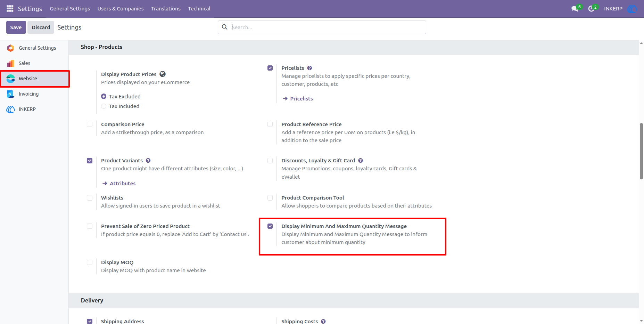The image size is (644, 324).
Task: Select the Sales settings tab in sidebar
Action: pyautogui.click(x=34, y=63)
